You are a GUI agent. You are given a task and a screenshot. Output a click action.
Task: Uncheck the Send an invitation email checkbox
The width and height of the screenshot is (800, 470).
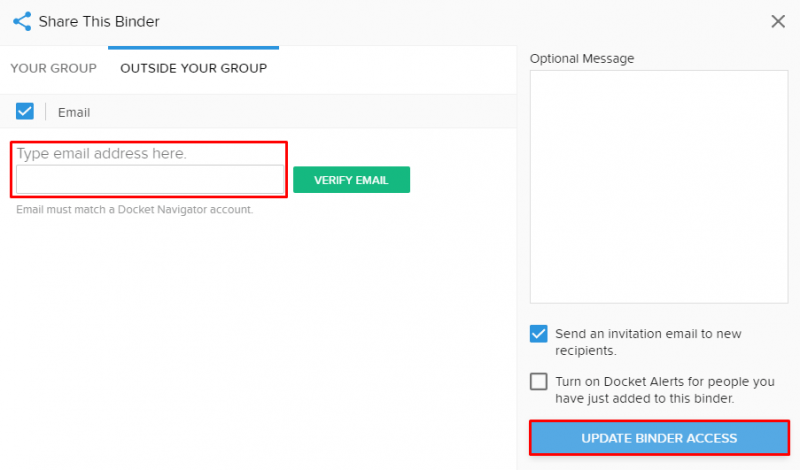538,334
